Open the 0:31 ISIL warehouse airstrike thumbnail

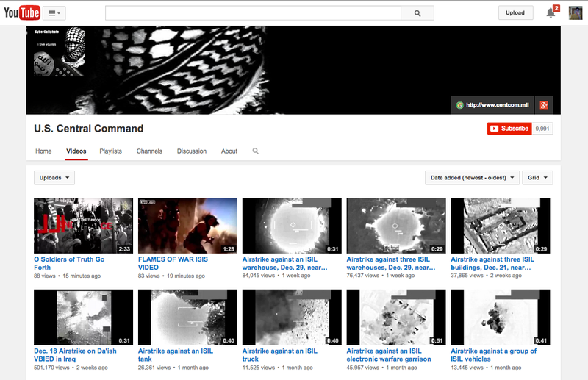292,226
